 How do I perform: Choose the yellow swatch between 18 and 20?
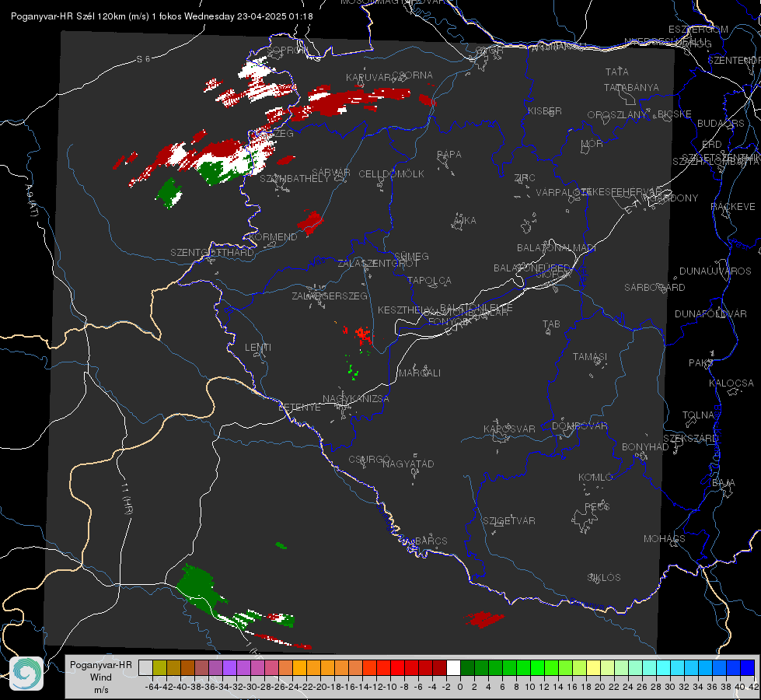click(593, 667)
